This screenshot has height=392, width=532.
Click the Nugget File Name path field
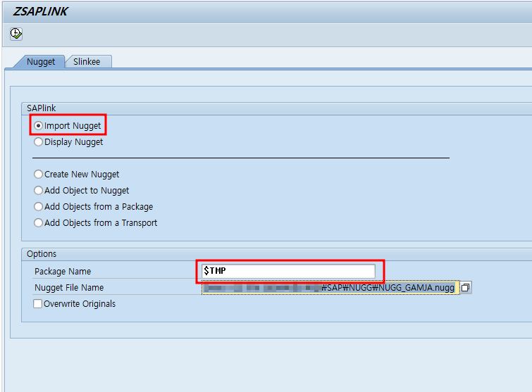(330, 288)
